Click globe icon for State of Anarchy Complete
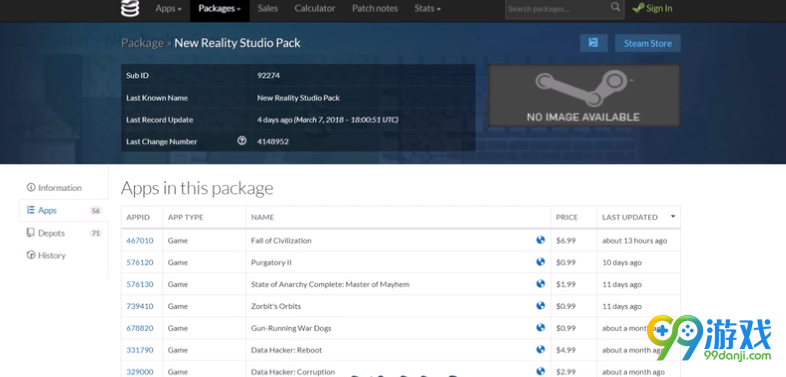786x377 pixels. point(540,284)
